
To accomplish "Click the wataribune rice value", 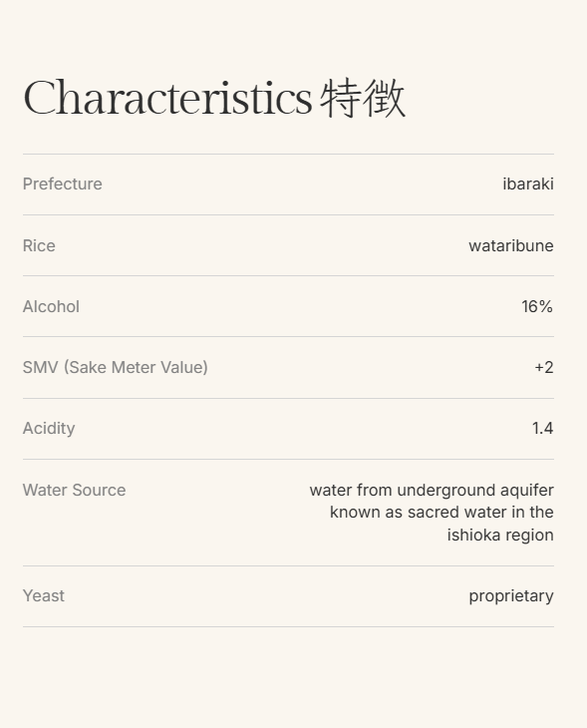I will tap(511, 245).
